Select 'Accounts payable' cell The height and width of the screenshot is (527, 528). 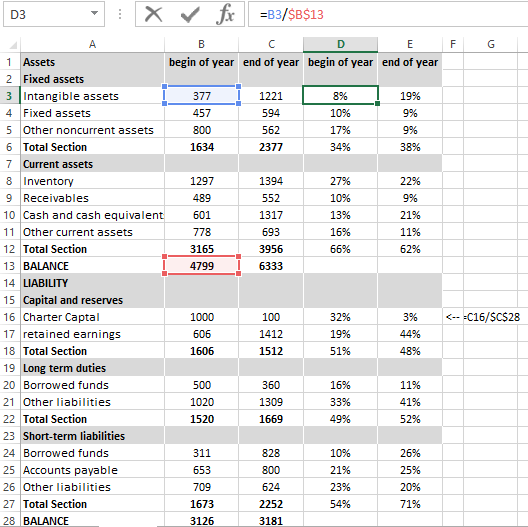tap(93, 470)
